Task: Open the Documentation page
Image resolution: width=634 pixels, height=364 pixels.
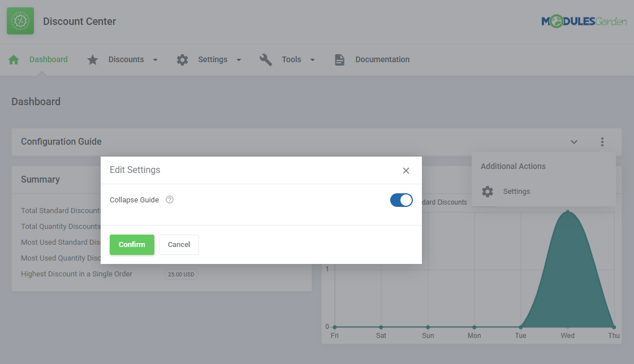Action: pos(382,59)
